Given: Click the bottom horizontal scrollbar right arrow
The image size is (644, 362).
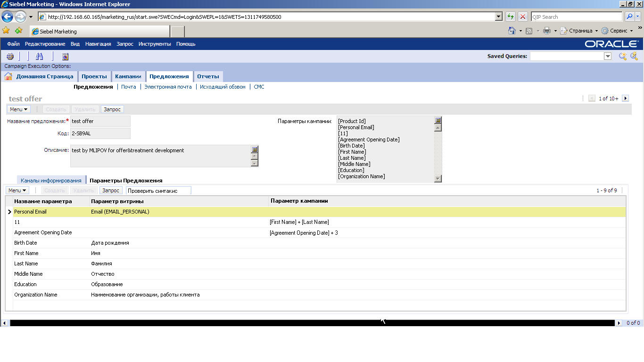Looking at the screenshot, I should tap(619, 323).
